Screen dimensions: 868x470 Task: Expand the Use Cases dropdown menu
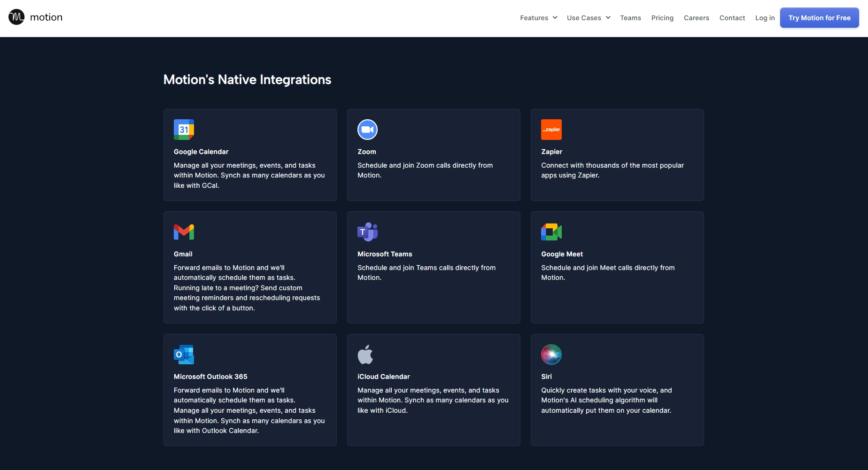(589, 18)
